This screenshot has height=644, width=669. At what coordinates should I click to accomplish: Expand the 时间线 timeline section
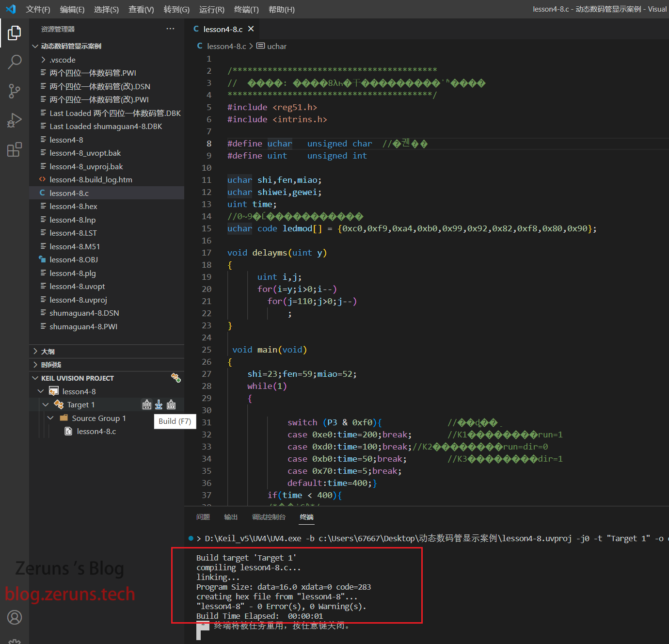pos(51,365)
